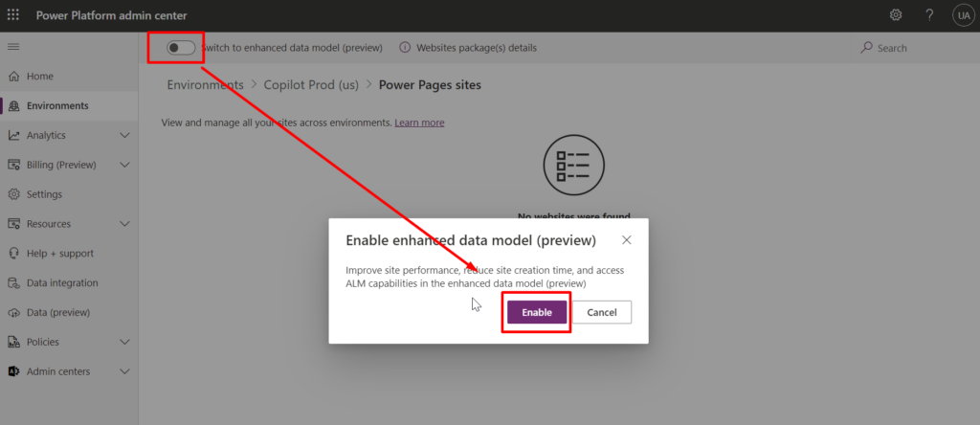Click the Policies sidebar icon

(13, 342)
